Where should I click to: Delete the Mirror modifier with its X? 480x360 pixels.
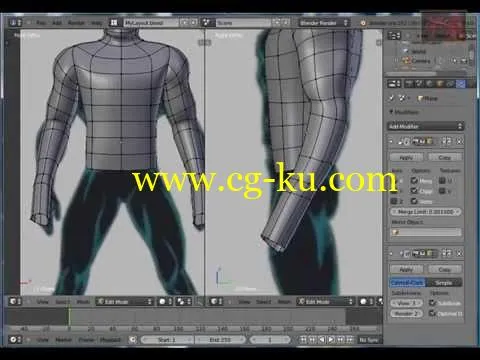point(460,141)
